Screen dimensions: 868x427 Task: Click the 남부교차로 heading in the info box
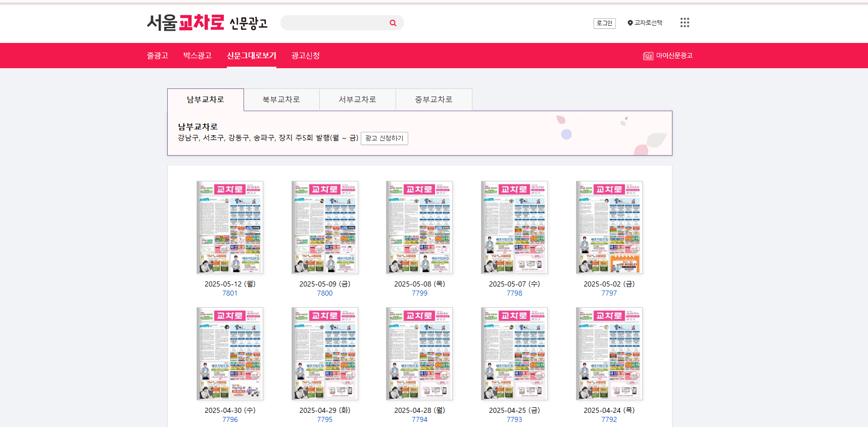198,127
